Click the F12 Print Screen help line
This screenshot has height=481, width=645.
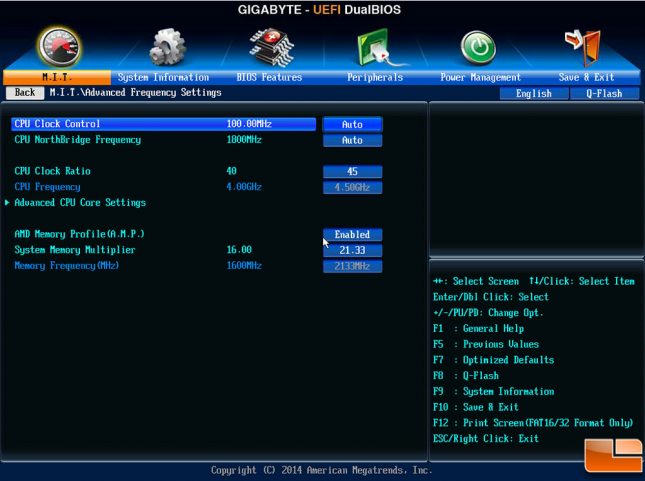[533, 423]
